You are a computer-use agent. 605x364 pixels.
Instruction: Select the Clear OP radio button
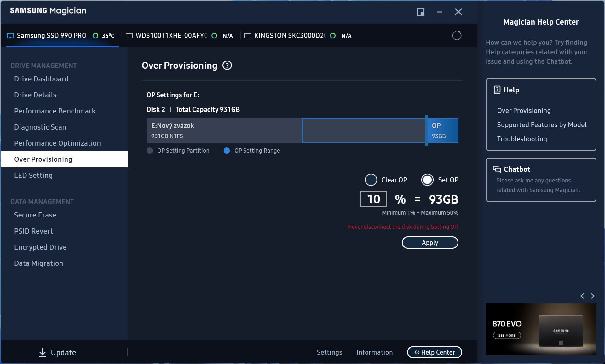coord(371,180)
